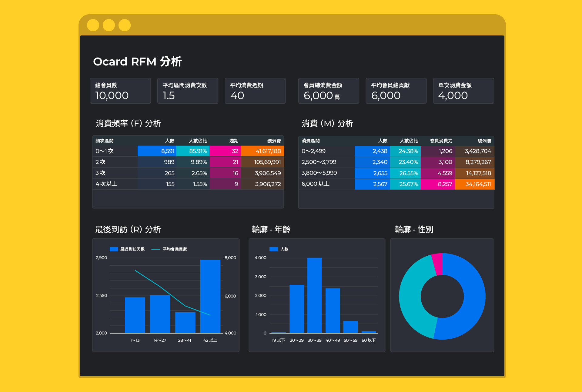Click the 4,559 member spending power cell
The width and height of the screenshot is (582, 392).
438,173
